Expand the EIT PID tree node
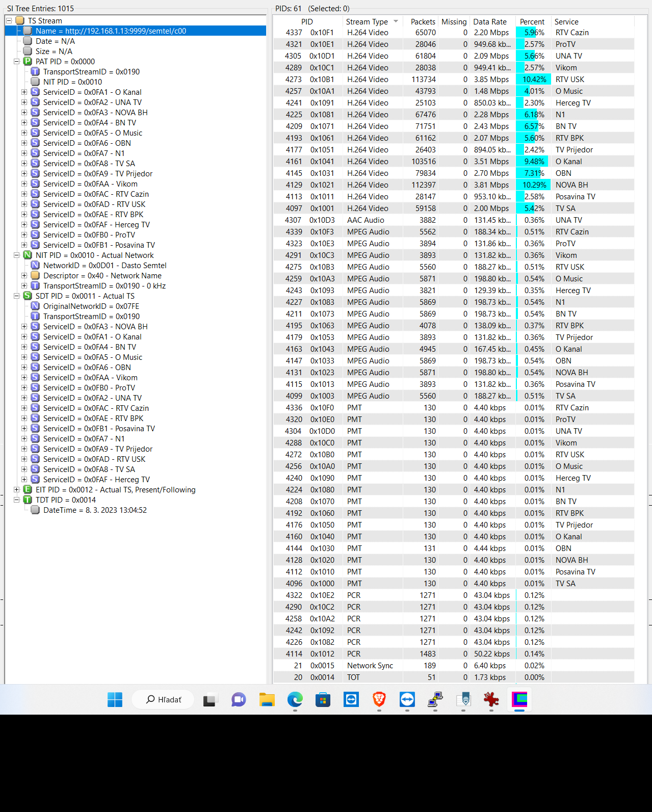Image resolution: width=652 pixels, height=812 pixels. [x=16, y=490]
